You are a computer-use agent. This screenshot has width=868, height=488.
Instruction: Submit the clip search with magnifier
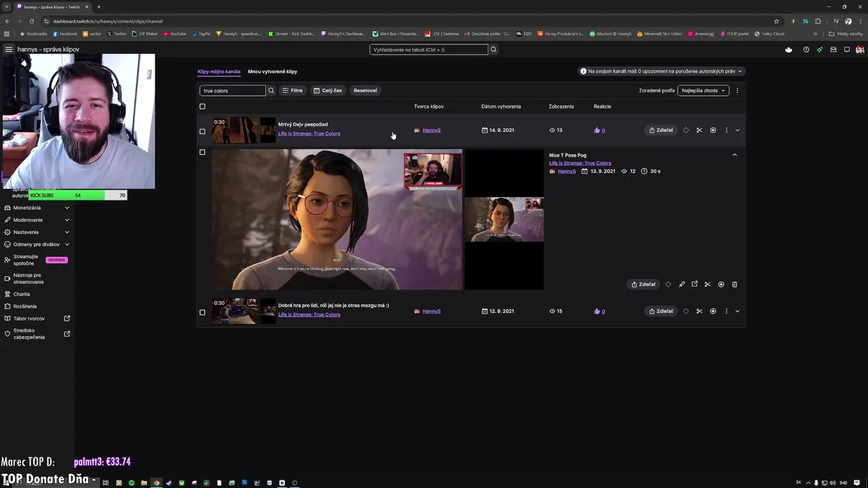271,90
